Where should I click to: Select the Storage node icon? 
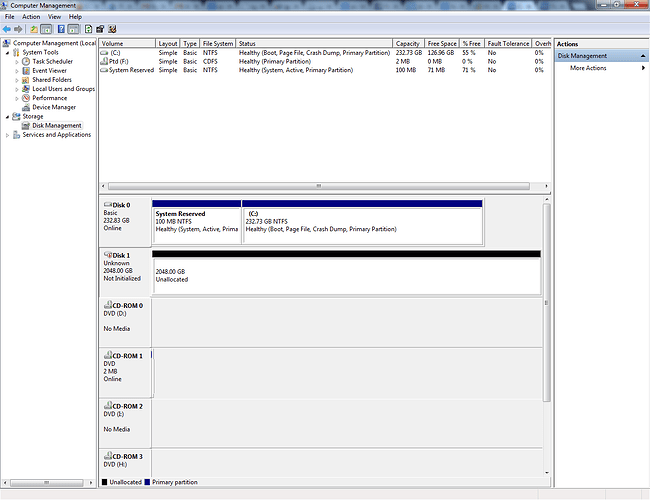[16, 116]
